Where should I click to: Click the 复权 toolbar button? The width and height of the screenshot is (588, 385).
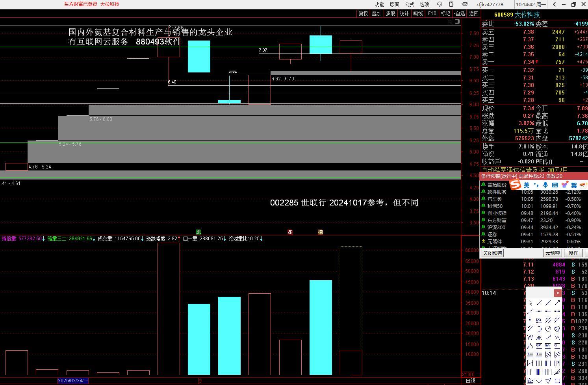tap(363, 13)
